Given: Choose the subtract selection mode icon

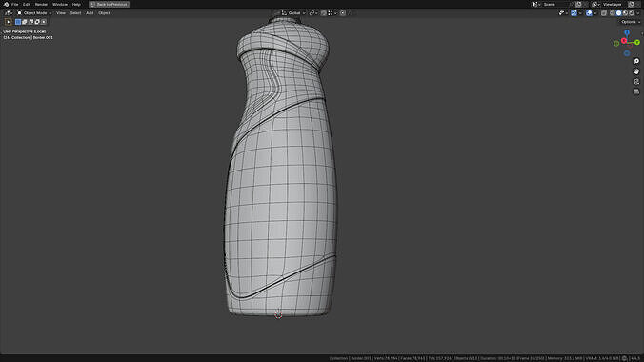Looking at the screenshot, I should tap(30, 22).
